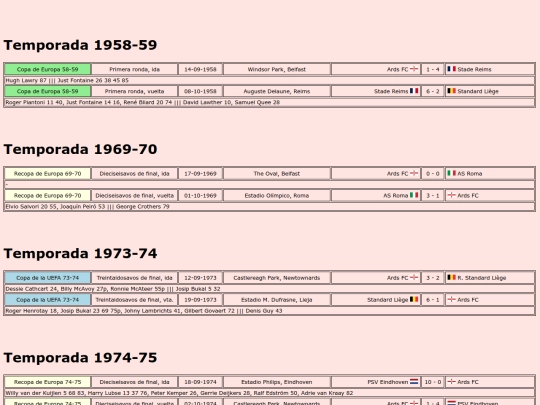Viewport: 540px width, 405px height.
Task: Click Belgian flag beside Standard Liège, 08-10-1958 row
Action: (x=451, y=91)
